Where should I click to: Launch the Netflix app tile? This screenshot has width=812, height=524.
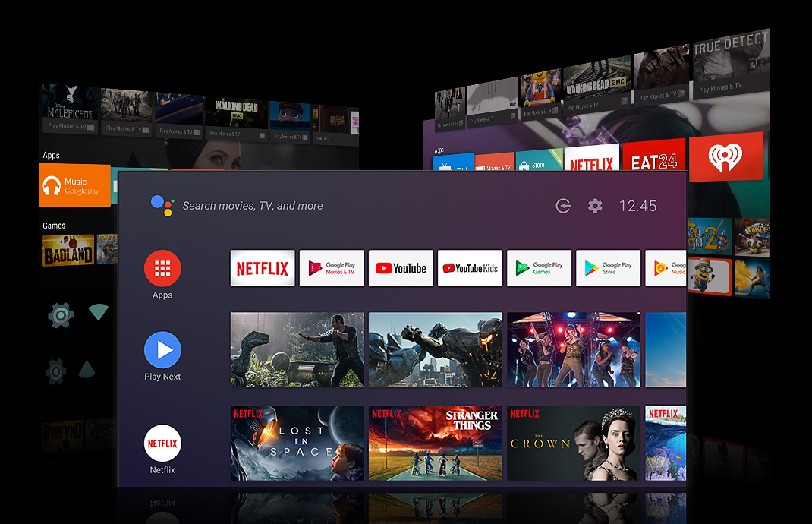pyautogui.click(x=263, y=268)
